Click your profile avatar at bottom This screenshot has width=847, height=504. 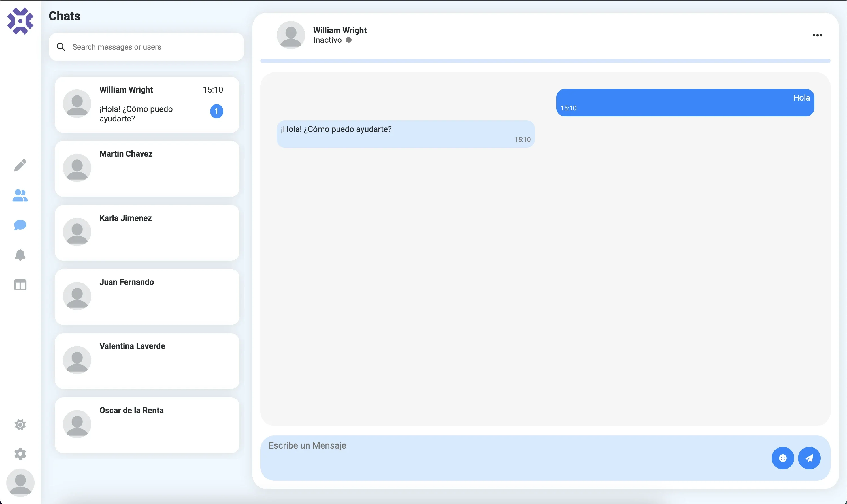point(20,482)
